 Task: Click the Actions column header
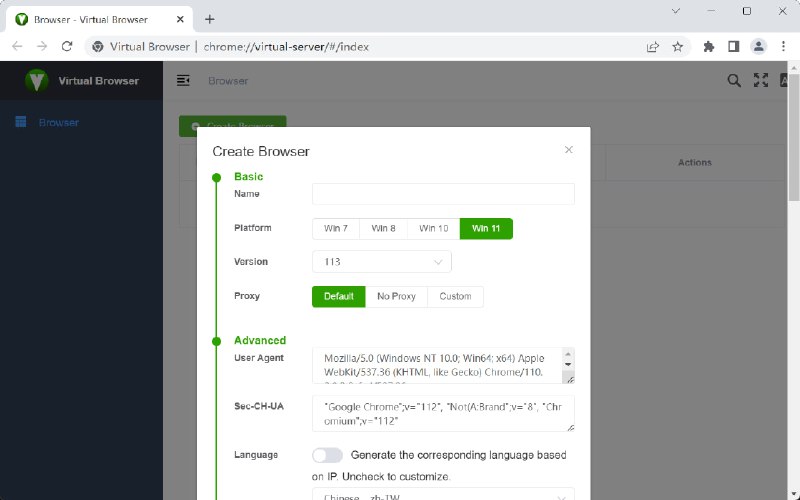click(694, 162)
